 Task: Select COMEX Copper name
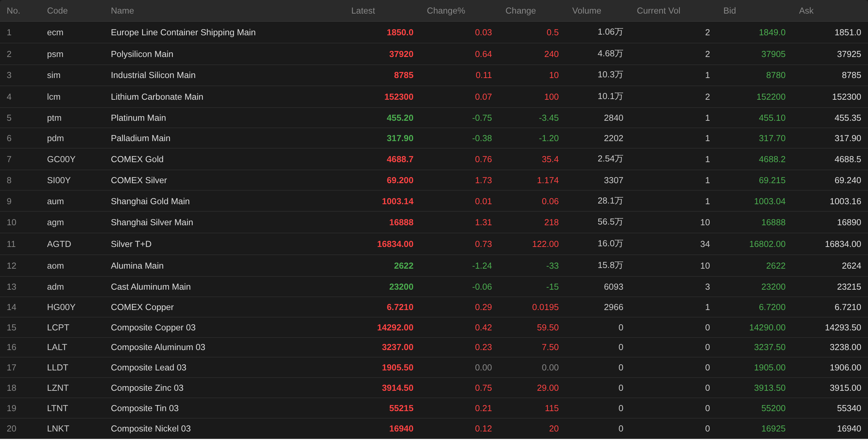[142, 307]
